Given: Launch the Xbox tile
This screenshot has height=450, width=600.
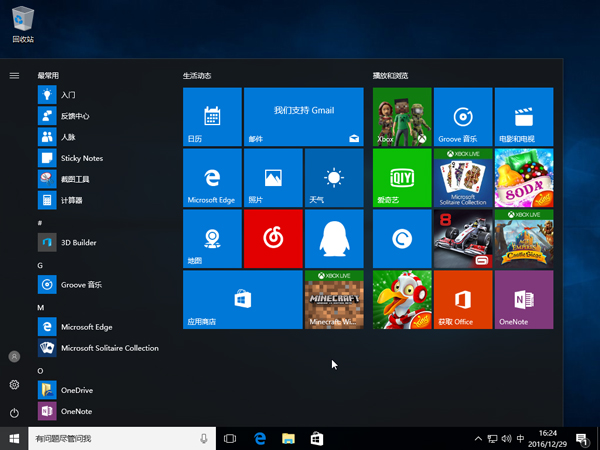Looking at the screenshot, I should click(x=402, y=117).
